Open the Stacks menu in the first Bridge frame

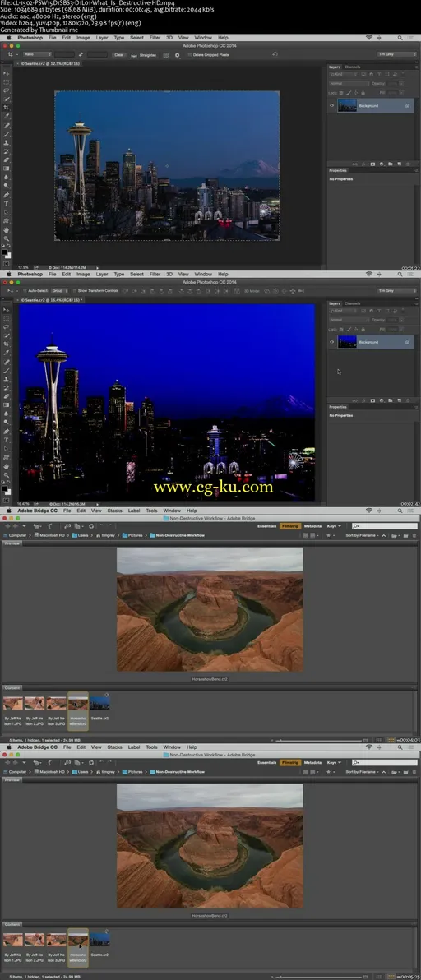pos(114,511)
